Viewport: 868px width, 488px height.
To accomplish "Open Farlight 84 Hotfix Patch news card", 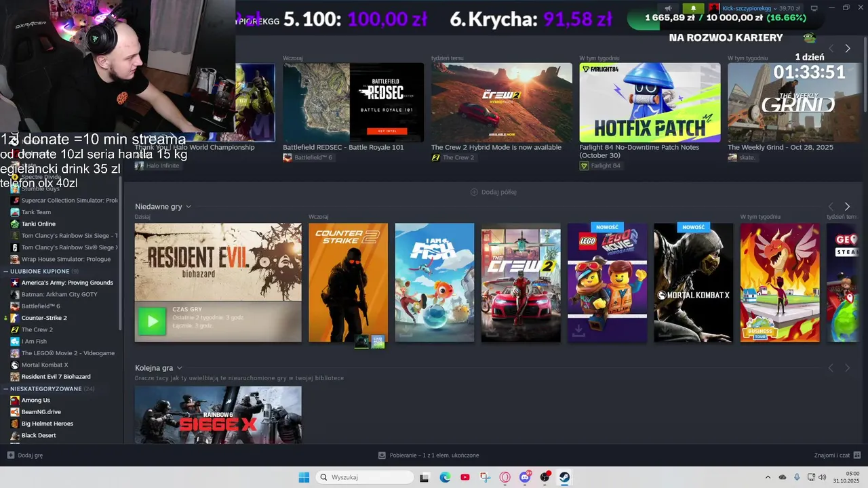I will (650, 102).
